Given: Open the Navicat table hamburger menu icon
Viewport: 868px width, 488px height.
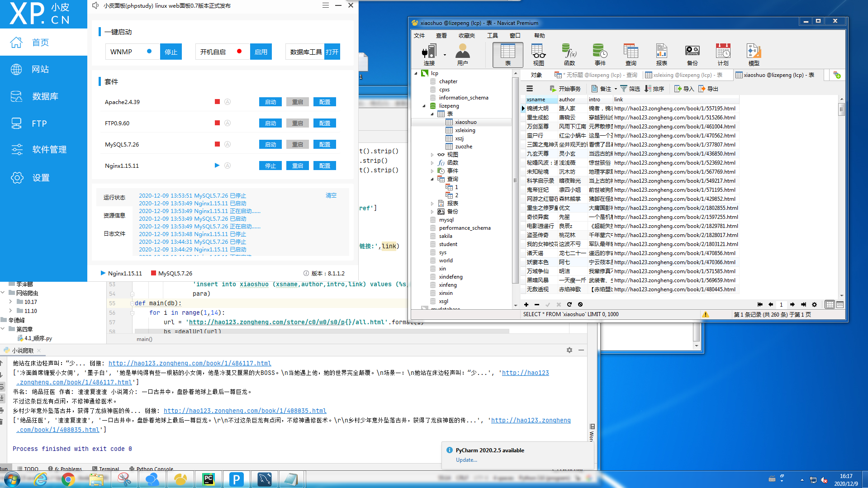Looking at the screenshot, I should (x=530, y=89).
